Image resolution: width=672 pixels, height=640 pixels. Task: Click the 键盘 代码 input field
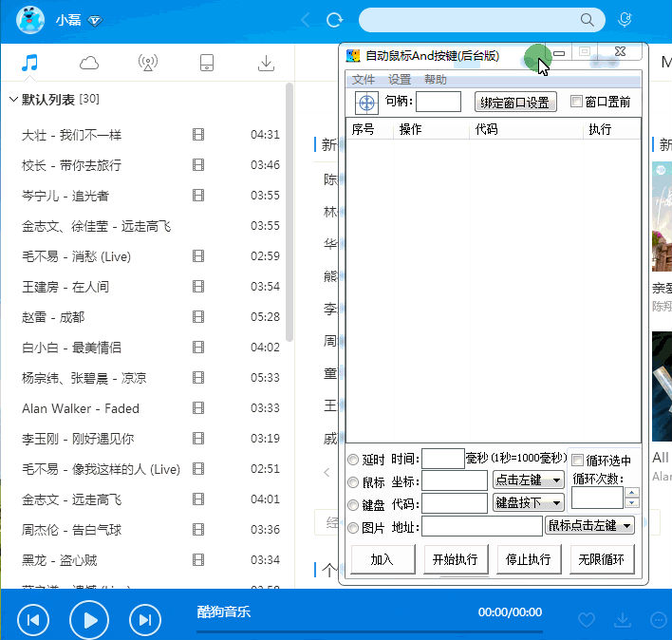pyautogui.click(x=455, y=503)
